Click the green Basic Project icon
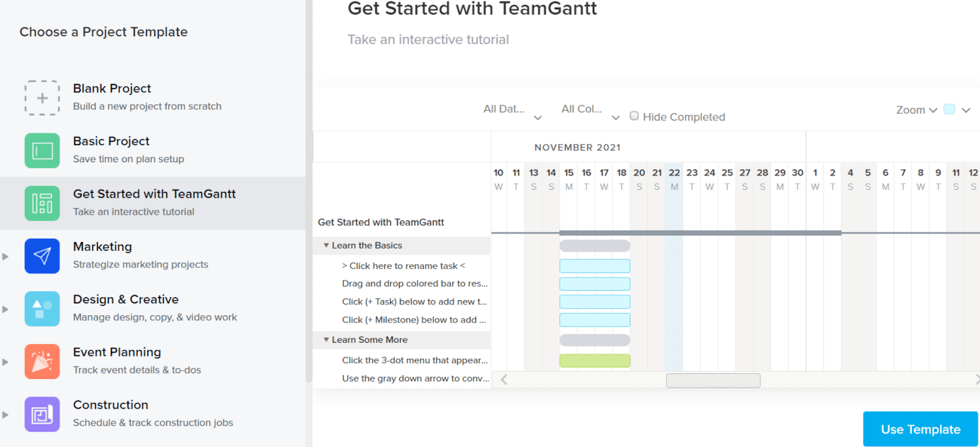The image size is (980, 447). pos(42,151)
